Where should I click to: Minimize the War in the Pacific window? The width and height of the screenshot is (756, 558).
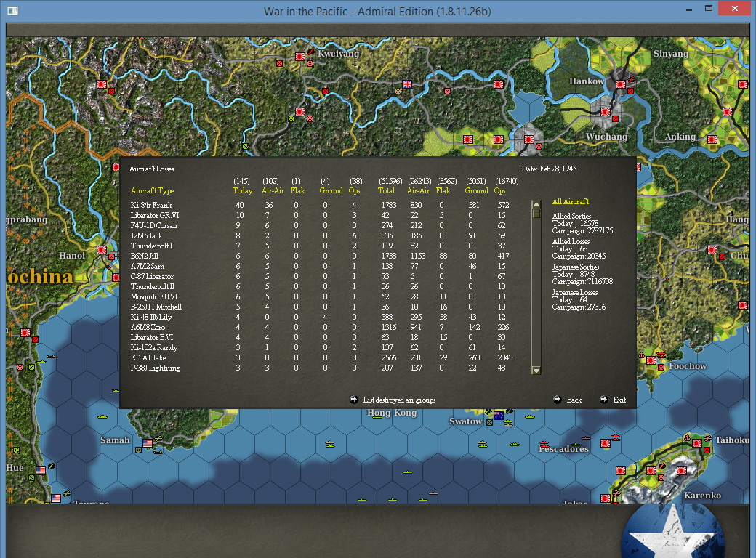click(x=689, y=9)
